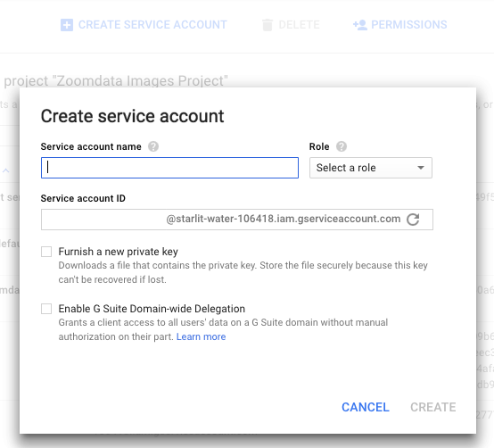Click the PERMISSIONS toolbar text

409,25
